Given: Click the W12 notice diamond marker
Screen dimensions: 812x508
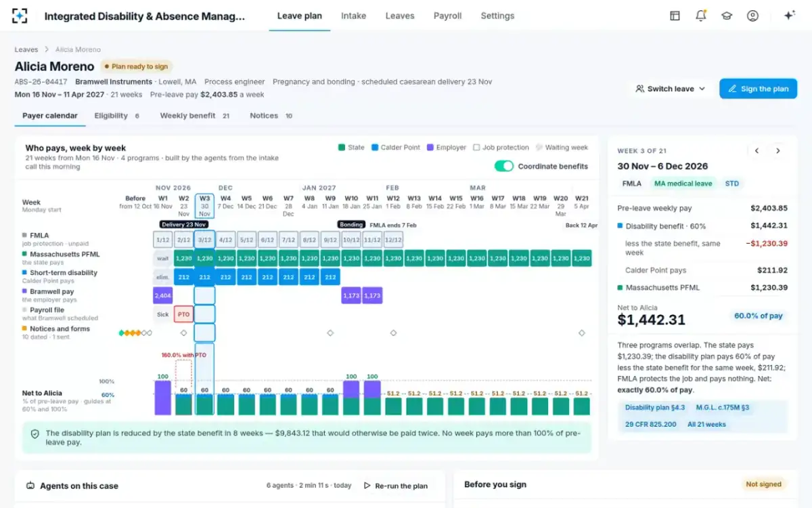Looking at the screenshot, I should [393, 333].
